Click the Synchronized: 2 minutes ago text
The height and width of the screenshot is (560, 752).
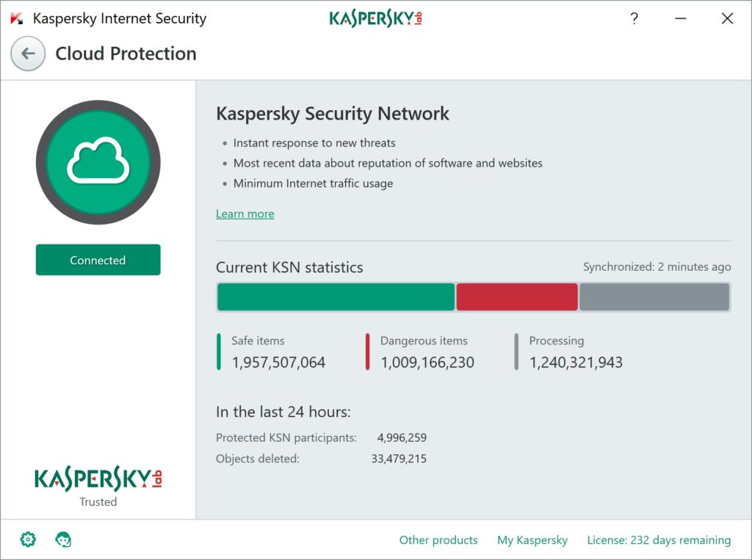click(x=657, y=267)
